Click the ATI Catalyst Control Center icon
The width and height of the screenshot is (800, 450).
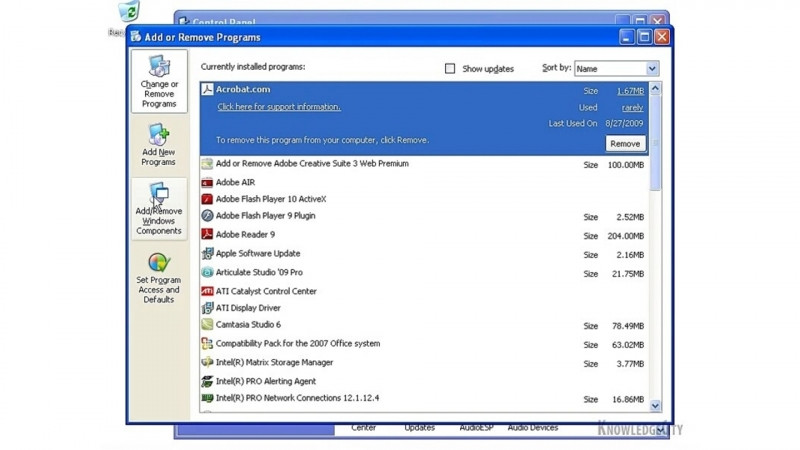coord(207,291)
